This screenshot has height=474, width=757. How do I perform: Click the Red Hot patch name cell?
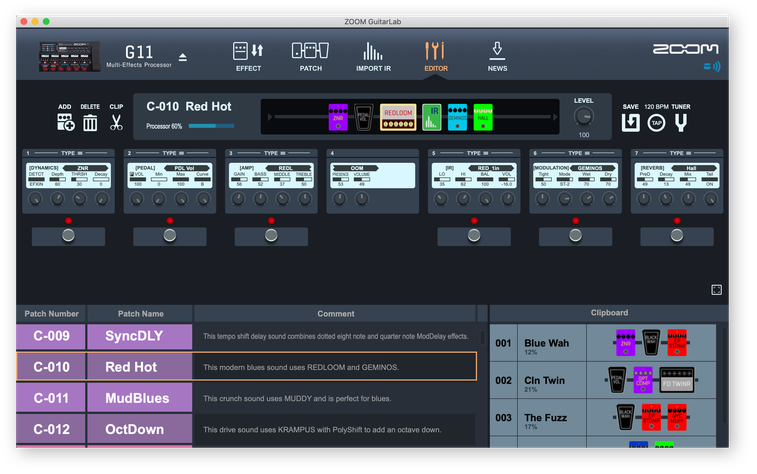tap(140, 367)
